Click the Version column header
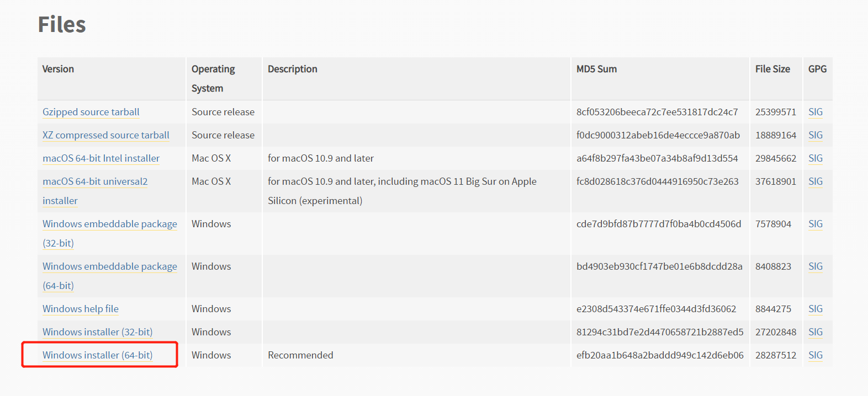 [x=58, y=69]
